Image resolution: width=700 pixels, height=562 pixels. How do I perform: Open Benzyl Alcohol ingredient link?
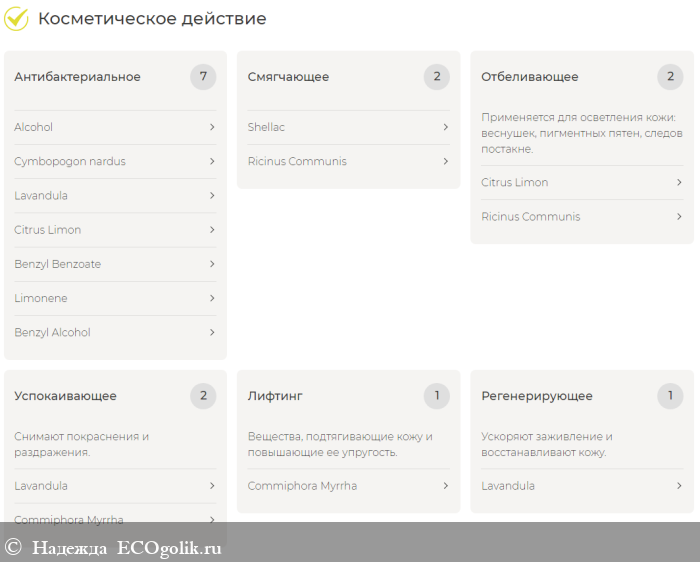[x=52, y=332]
